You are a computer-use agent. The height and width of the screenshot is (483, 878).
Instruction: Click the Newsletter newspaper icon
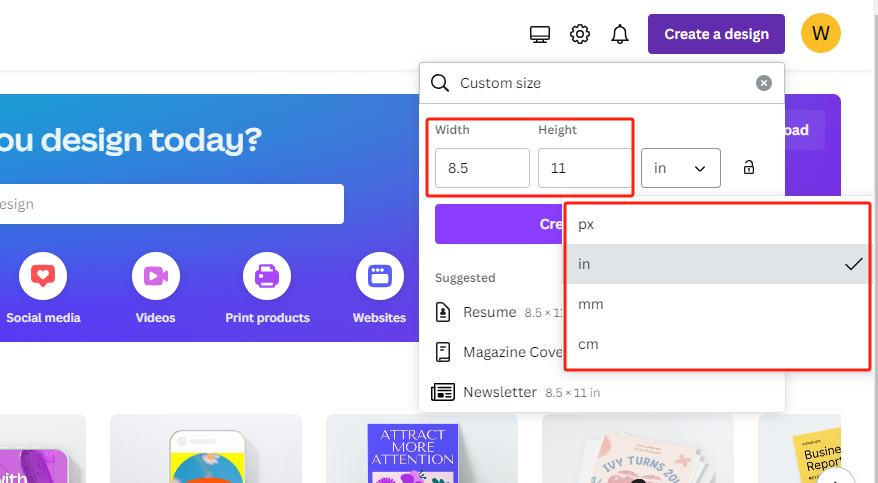coord(443,392)
